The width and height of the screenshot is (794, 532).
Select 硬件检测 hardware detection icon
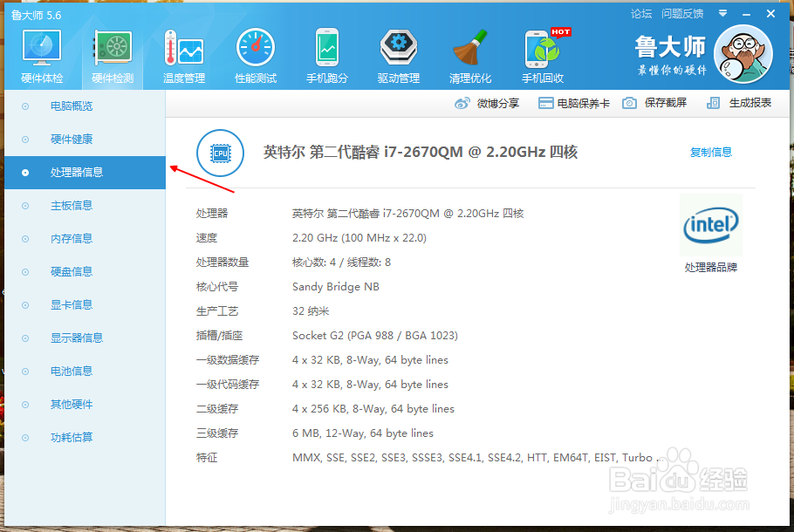click(113, 48)
